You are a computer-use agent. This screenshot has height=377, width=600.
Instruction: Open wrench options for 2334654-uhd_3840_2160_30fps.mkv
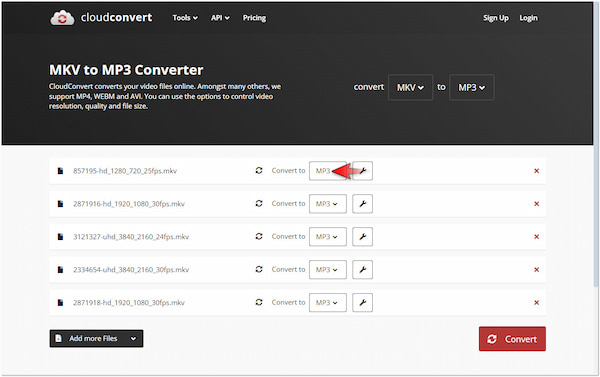pyautogui.click(x=362, y=269)
